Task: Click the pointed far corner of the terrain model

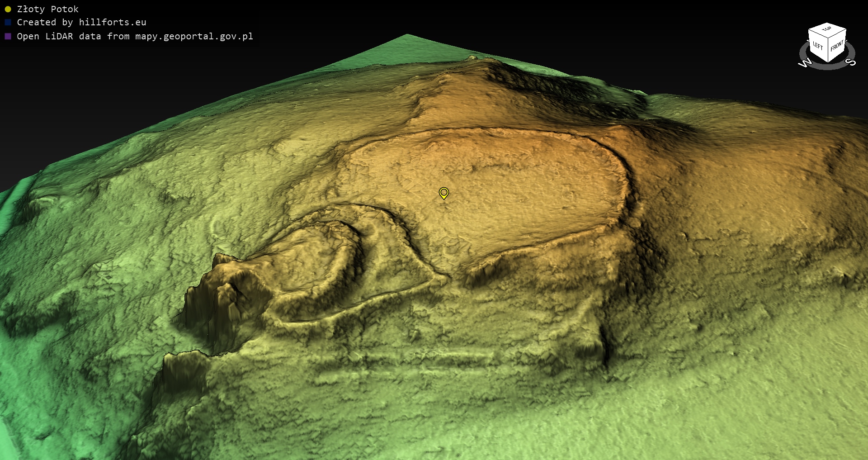Action: point(407,35)
